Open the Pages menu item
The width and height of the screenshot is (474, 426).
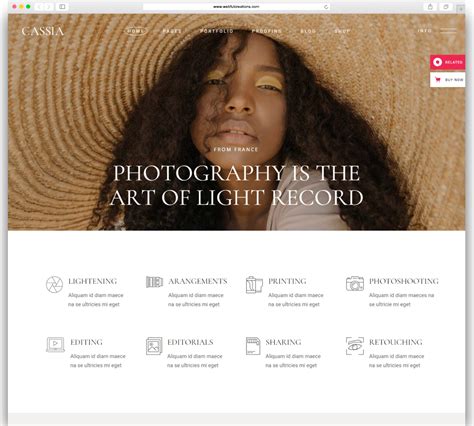tap(172, 31)
